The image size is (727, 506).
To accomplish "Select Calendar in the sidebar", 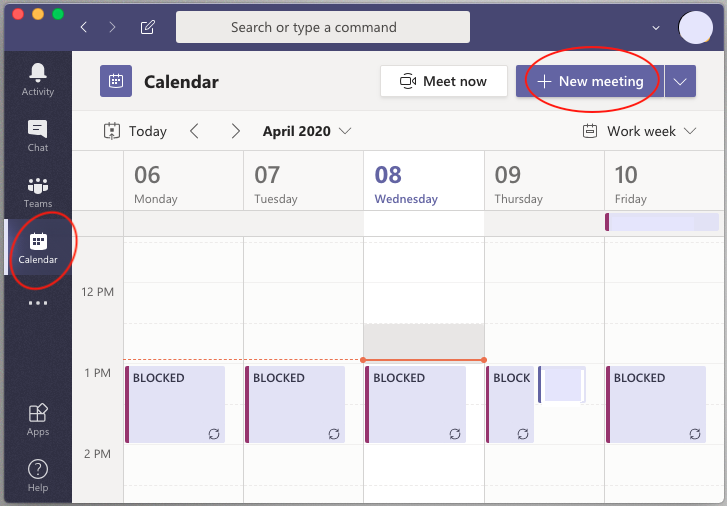I will coord(38,247).
